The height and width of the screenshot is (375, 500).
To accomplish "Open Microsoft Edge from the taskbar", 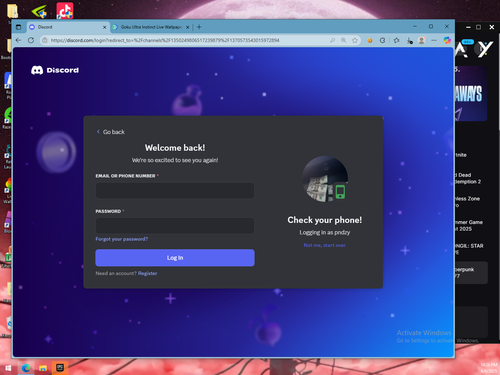I will (x=26, y=368).
